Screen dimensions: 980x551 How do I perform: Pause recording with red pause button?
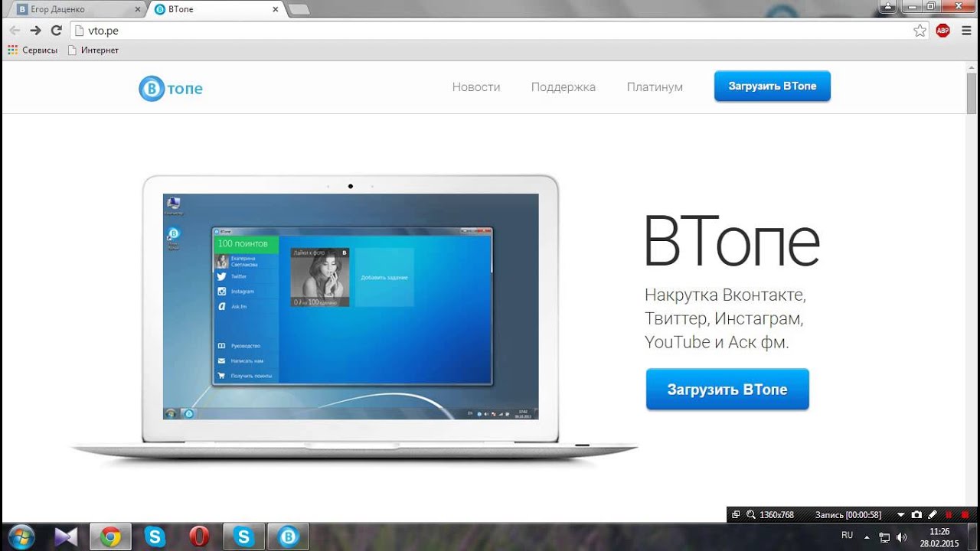pos(949,515)
